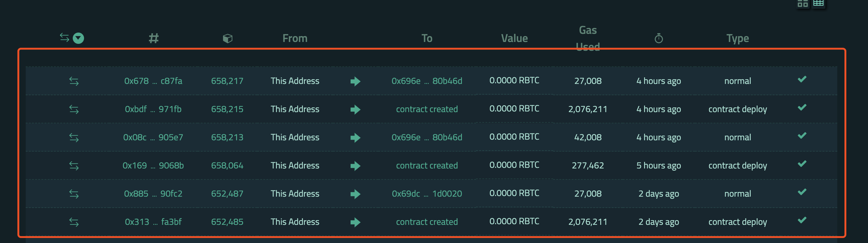Click the stopwatch time column icon
This screenshot has width=868, height=243.
click(659, 39)
